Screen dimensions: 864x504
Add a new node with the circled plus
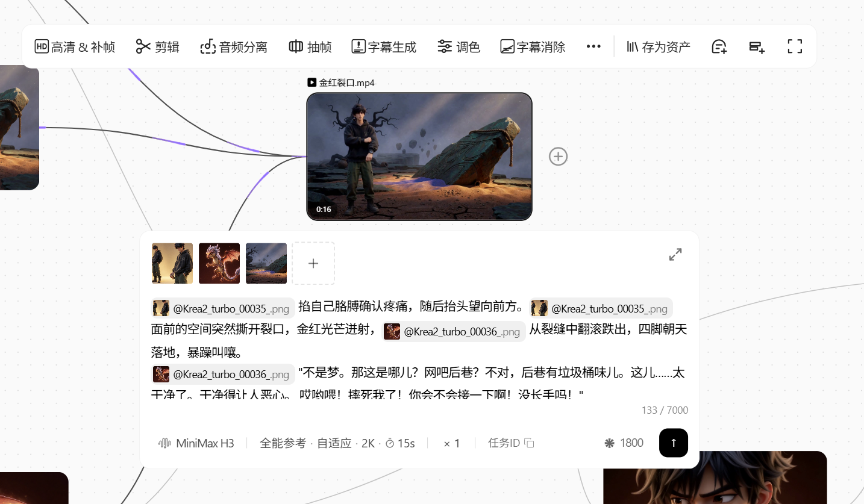point(558,157)
